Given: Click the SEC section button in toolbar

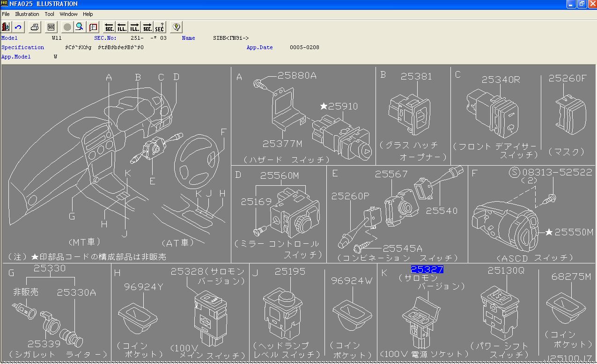Looking at the screenshot, I should (51, 27).
